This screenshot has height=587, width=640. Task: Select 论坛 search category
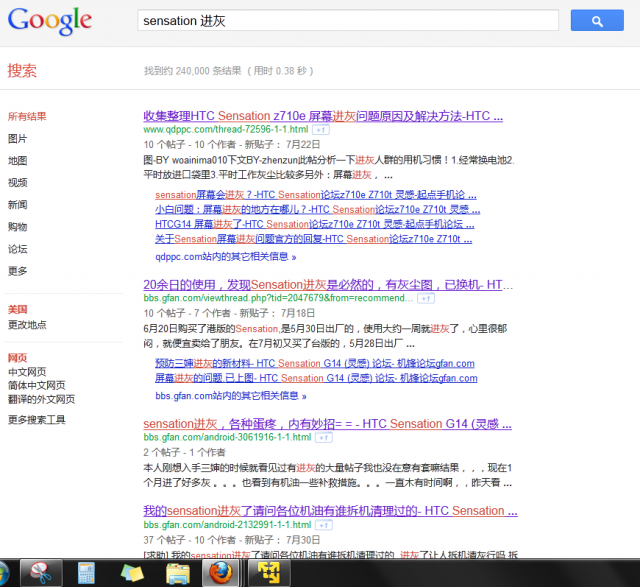click(x=18, y=249)
